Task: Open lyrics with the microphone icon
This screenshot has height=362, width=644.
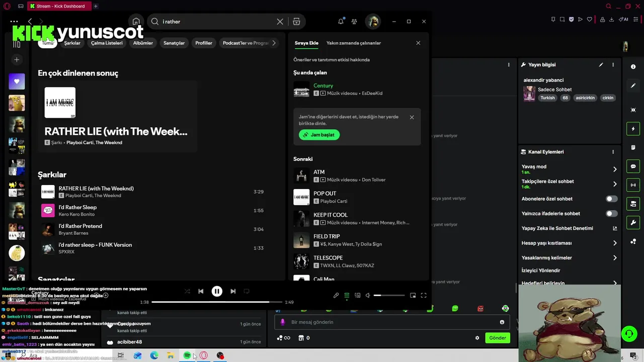Action: [336, 296]
